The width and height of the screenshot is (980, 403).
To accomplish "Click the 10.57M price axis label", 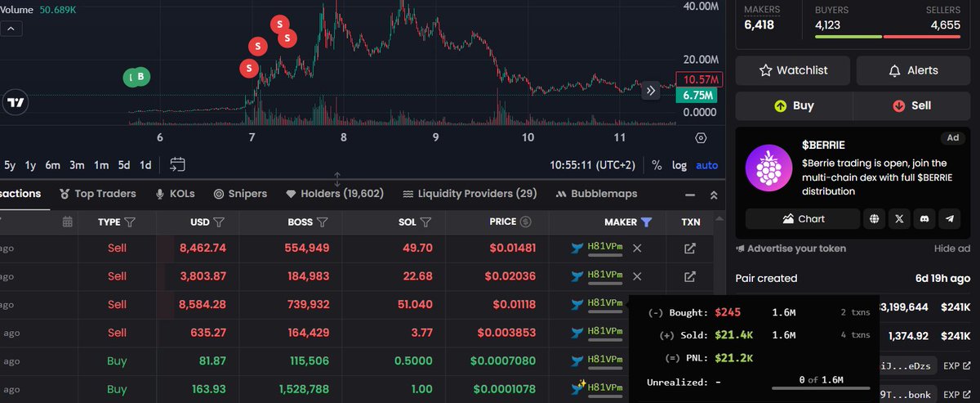I will tap(701, 79).
